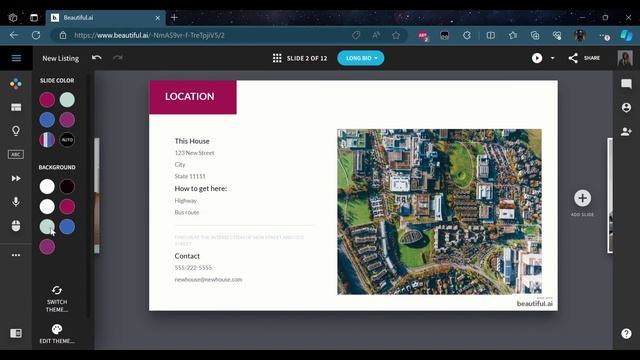Screen dimensions: 640x360
Task: Select the multicolor striped slide color swatch
Action: pyautogui.click(x=47, y=140)
